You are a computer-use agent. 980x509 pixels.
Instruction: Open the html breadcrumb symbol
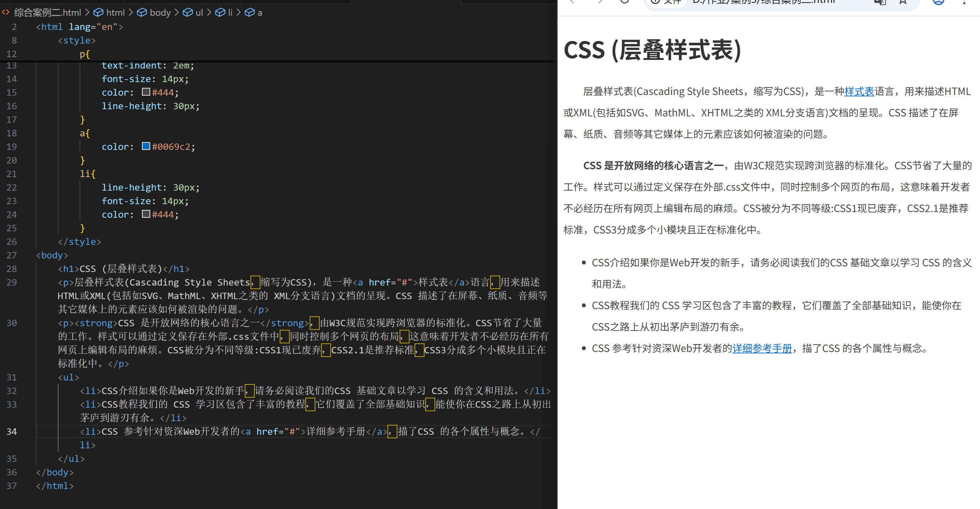(x=109, y=12)
